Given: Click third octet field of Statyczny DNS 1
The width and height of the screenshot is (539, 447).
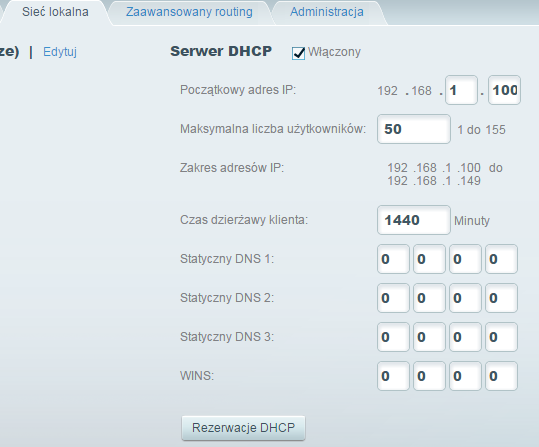Looking at the screenshot, I should (x=465, y=259).
